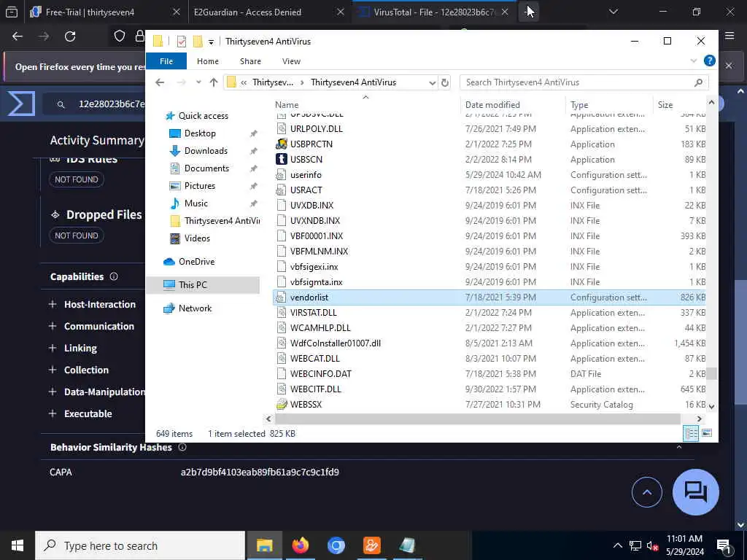
Task: Click the Capabilities info icon
Action: [x=114, y=276]
